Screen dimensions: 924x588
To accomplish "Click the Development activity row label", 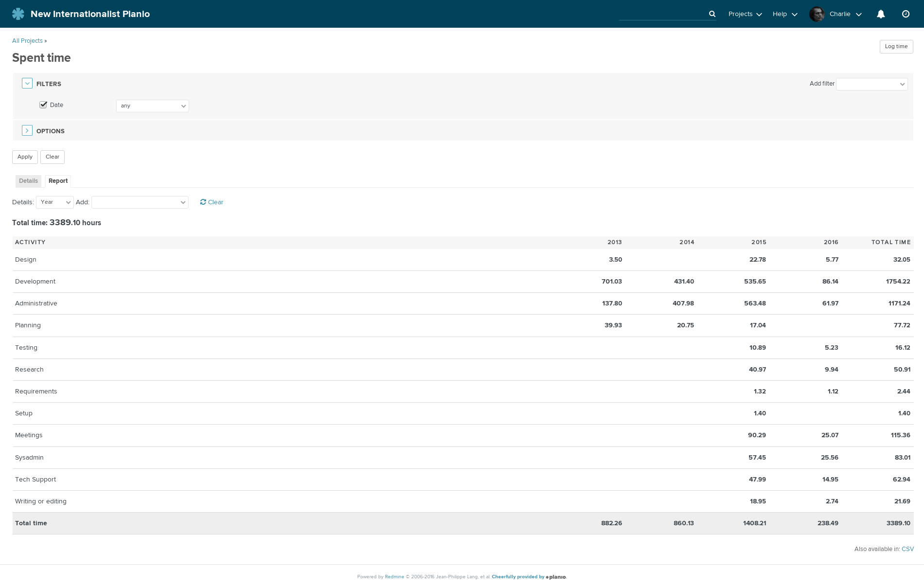I will click(35, 282).
